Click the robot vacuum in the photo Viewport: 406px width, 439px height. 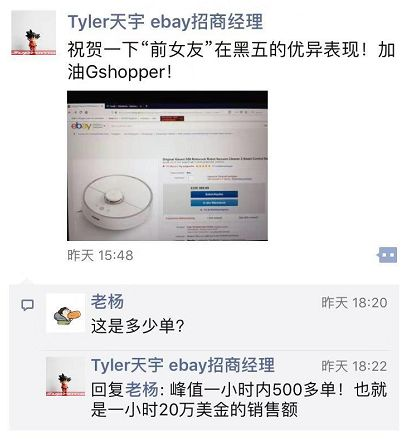(117, 202)
